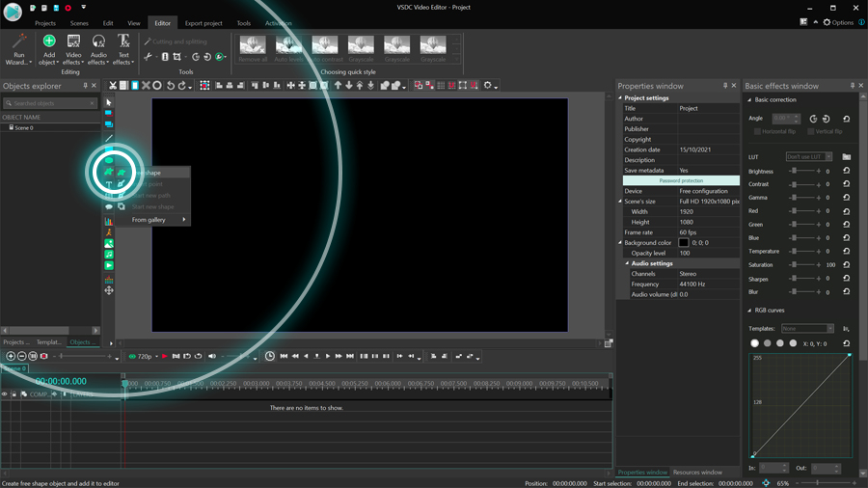The image size is (868, 488).
Task: Click Cutting and splitting tool
Action: tap(176, 41)
